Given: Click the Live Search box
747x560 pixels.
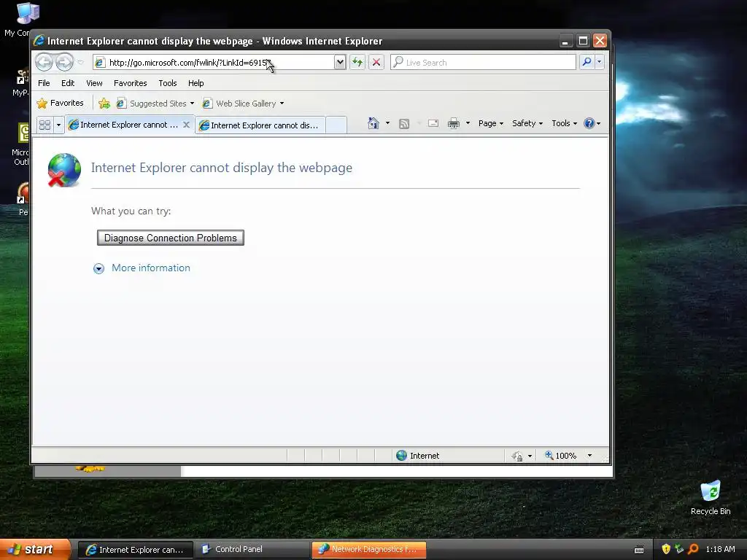Looking at the screenshot, I should click(483, 63).
